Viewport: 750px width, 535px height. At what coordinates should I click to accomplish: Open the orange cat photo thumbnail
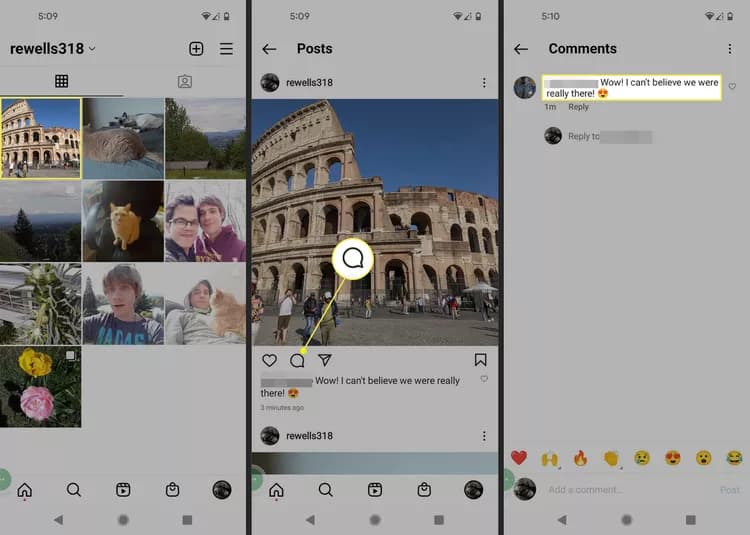(x=123, y=221)
